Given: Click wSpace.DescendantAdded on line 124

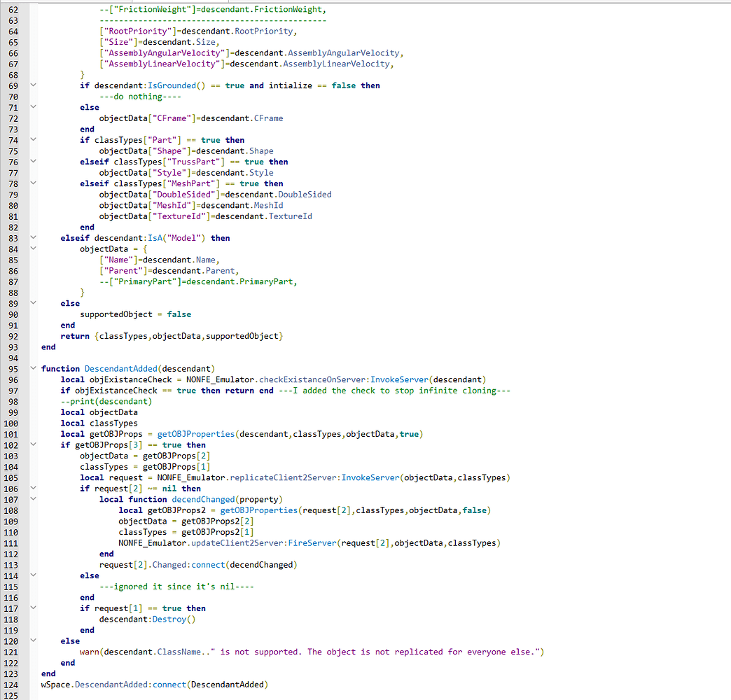Looking at the screenshot, I should tap(94, 685).
